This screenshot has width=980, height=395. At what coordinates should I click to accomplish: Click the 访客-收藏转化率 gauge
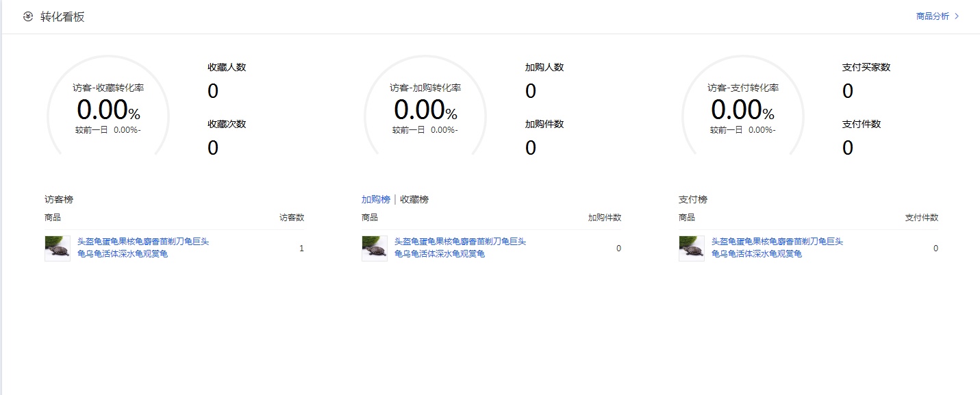(x=108, y=108)
